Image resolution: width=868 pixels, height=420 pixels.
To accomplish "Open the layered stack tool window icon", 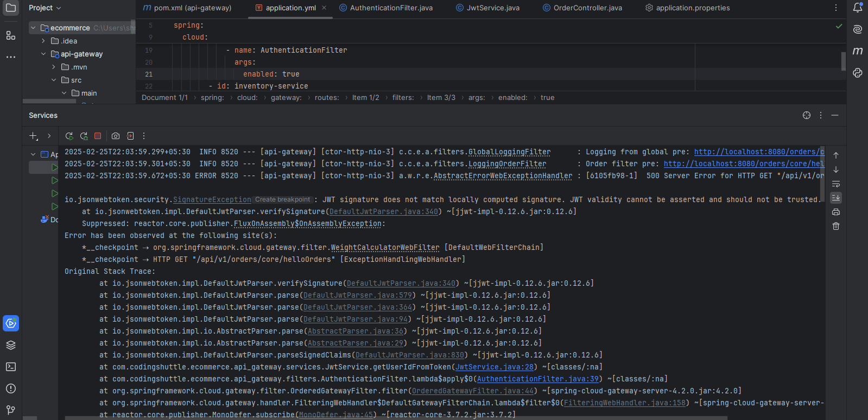I will tap(11, 345).
